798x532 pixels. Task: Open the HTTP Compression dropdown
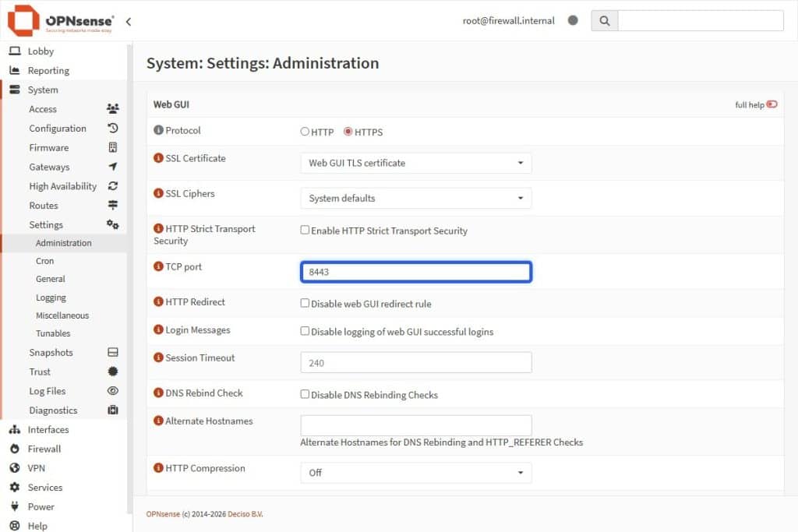coord(415,473)
